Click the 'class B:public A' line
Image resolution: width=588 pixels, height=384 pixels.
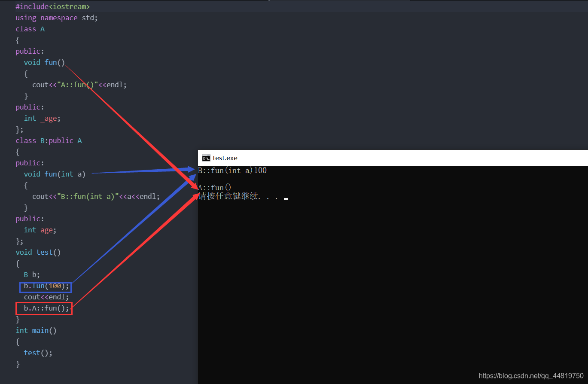point(49,140)
